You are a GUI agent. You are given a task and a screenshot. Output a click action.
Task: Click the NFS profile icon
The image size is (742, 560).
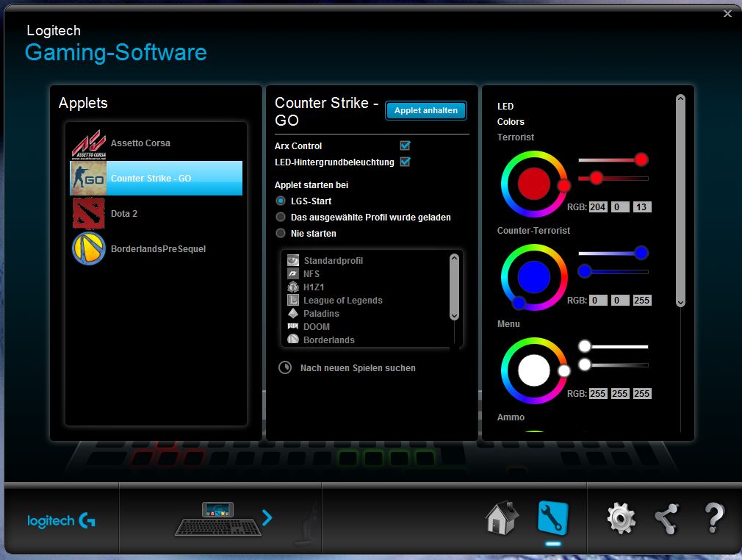click(293, 273)
